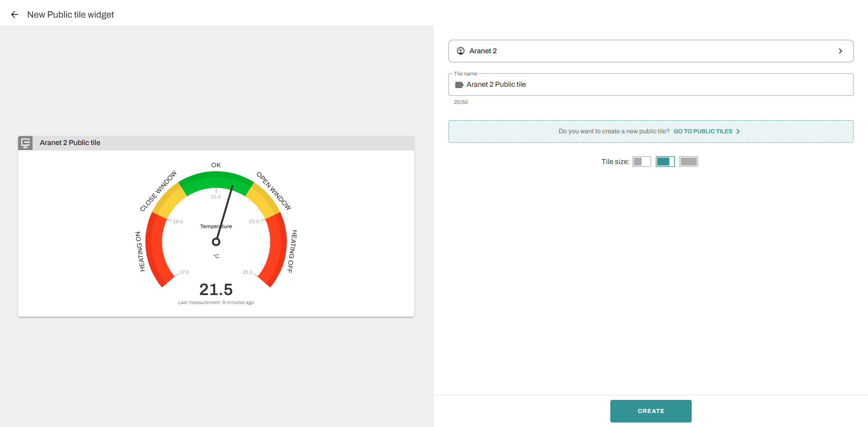Image resolution: width=868 pixels, height=427 pixels.
Task: Click the sensor icon beside Aranet 2
Action: click(x=461, y=51)
